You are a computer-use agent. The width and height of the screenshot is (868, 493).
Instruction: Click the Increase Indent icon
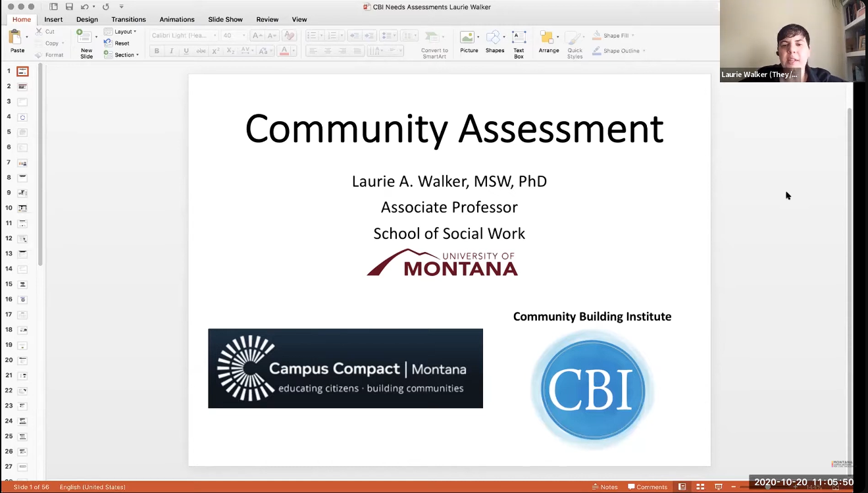point(369,36)
